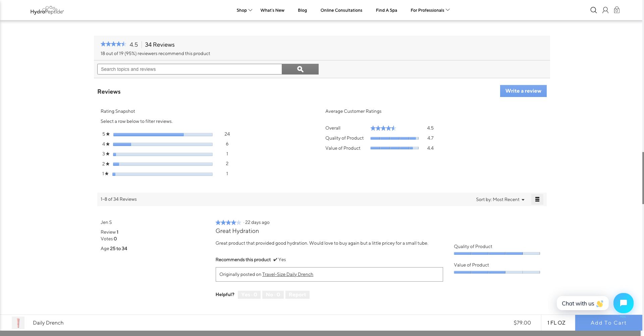The image size is (644, 336).
Task: Click the 1 star rating bar
Action: (163, 174)
